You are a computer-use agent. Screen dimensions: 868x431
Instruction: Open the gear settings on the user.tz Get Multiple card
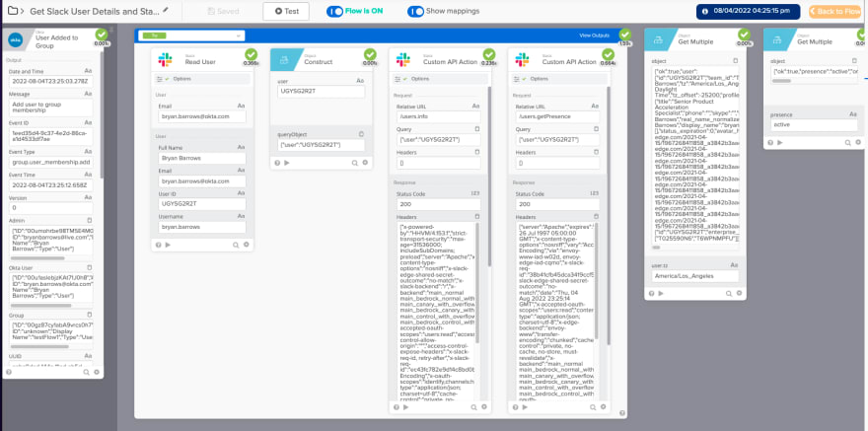tap(739, 293)
